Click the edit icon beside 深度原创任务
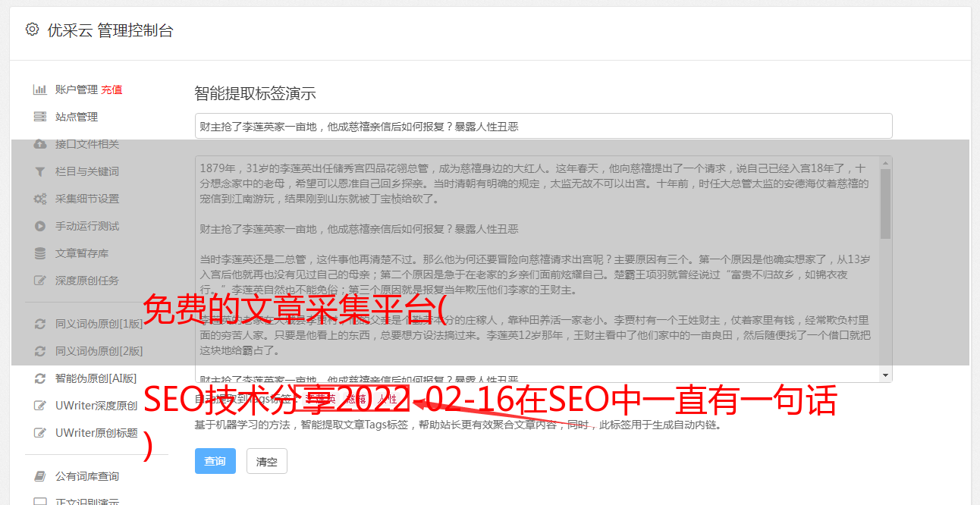980x505 pixels. 40,281
